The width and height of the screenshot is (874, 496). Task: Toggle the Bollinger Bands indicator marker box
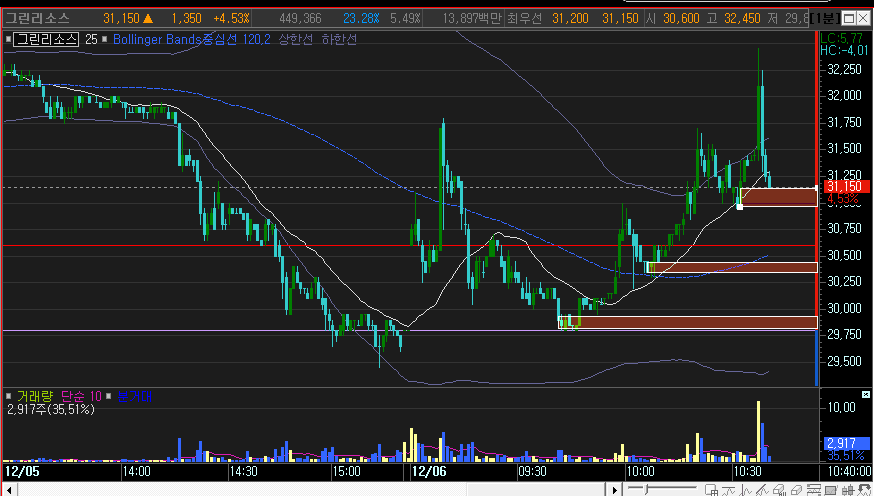(x=104, y=39)
